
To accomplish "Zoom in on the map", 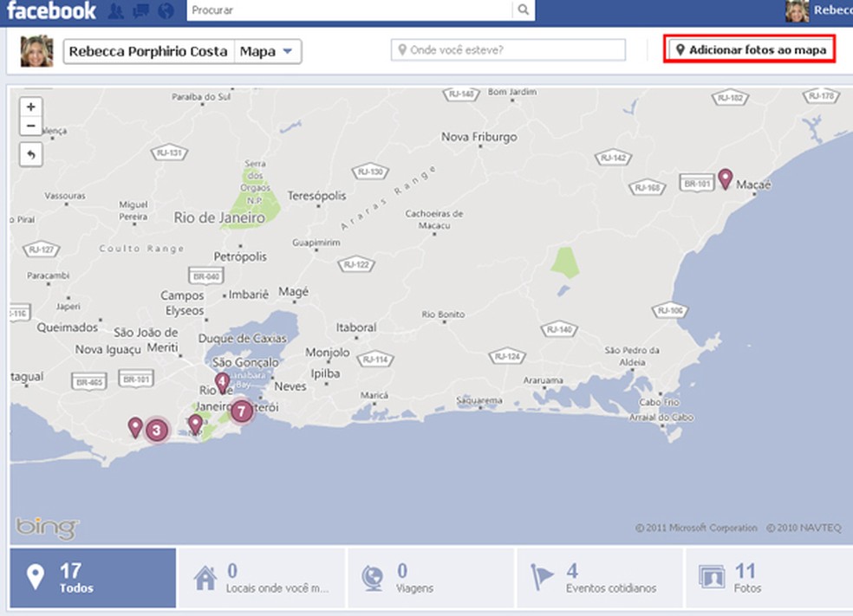I will pos(31,107).
